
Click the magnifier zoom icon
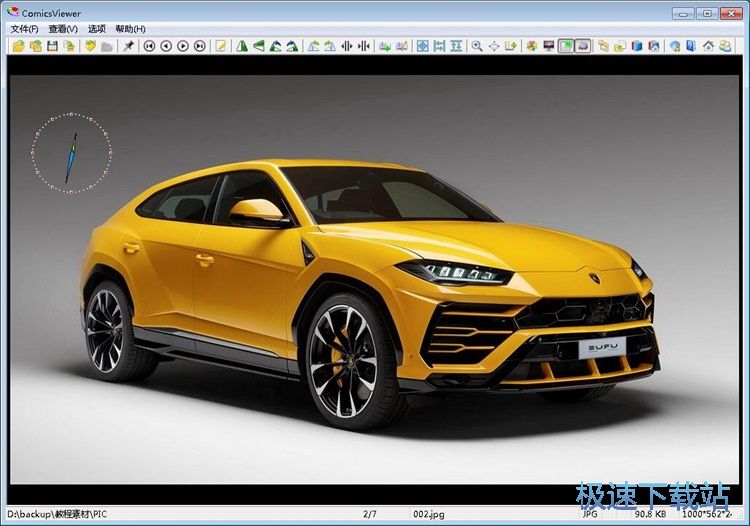pos(477,46)
